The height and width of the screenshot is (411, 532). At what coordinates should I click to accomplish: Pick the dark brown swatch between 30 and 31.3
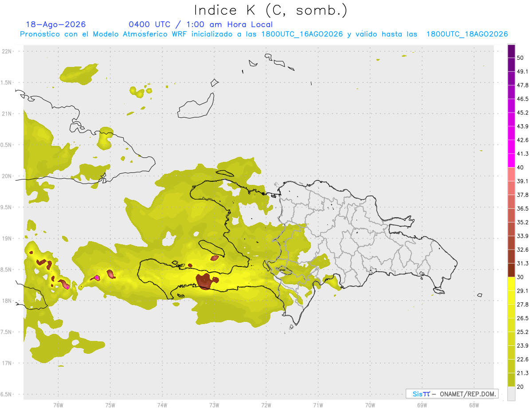(x=511, y=270)
